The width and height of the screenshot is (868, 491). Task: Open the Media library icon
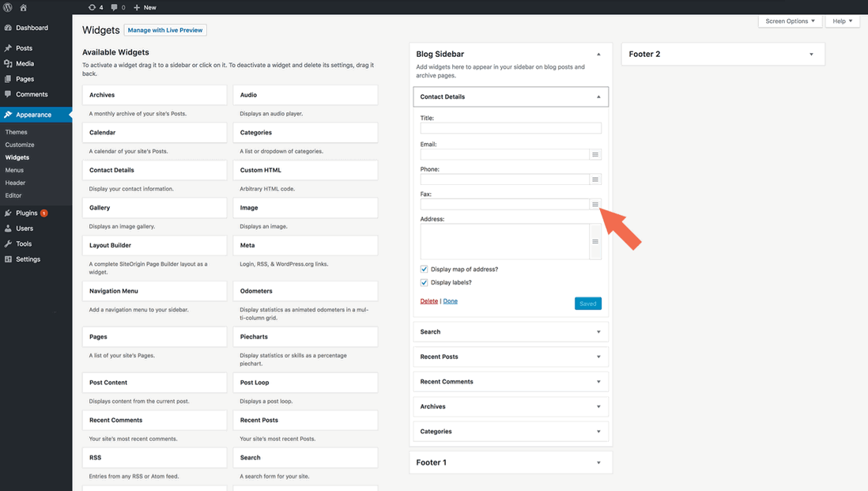(x=8, y=63)
